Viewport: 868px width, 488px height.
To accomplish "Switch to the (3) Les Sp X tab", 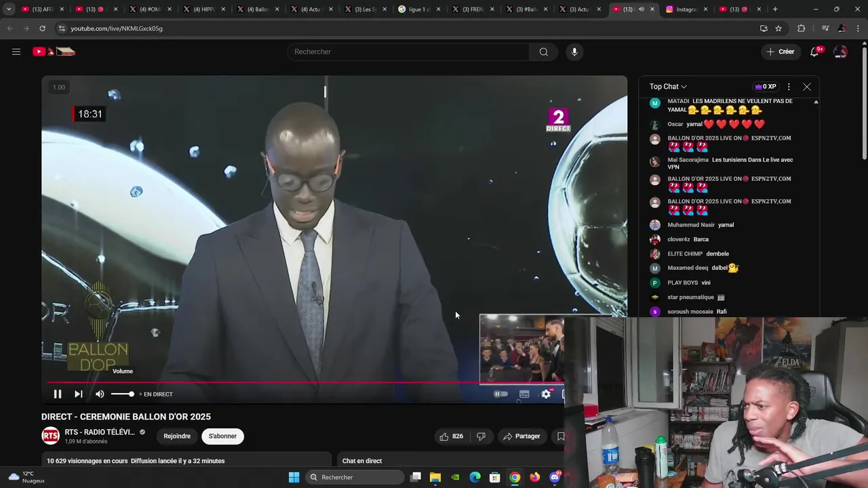I will click(365, 9).
